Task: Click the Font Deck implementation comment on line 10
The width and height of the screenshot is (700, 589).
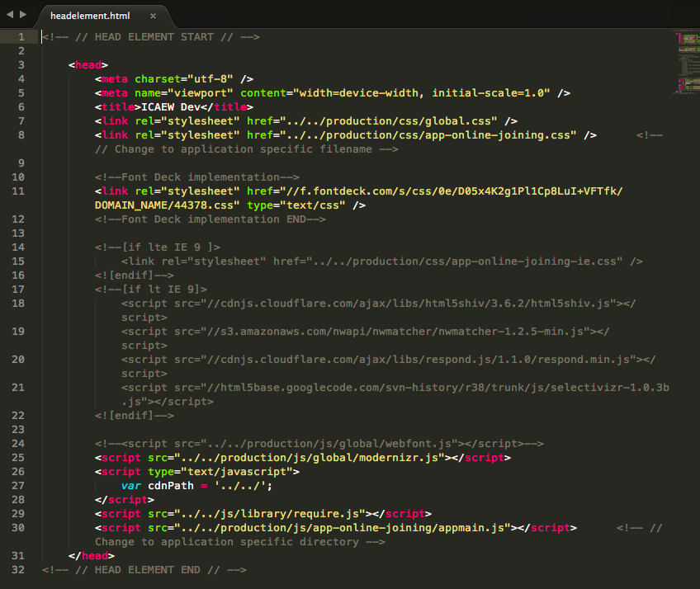Action: click(196, 177)
